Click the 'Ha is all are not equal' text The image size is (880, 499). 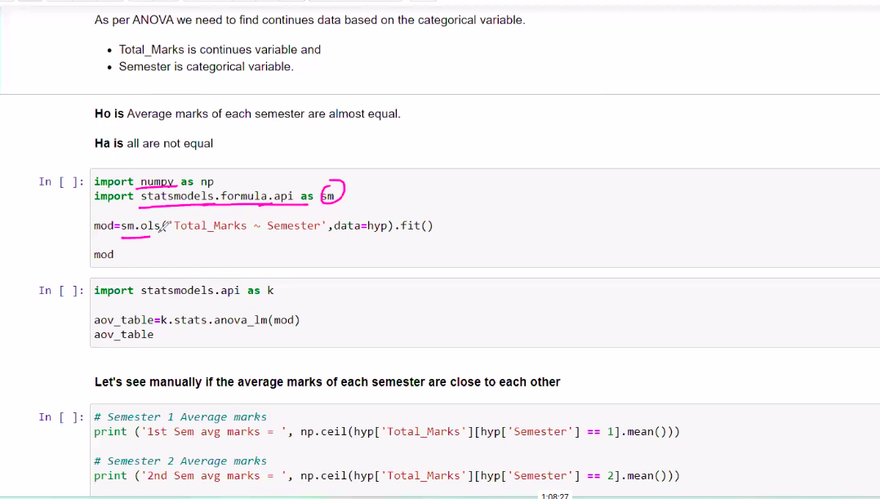tap(154, 144)
